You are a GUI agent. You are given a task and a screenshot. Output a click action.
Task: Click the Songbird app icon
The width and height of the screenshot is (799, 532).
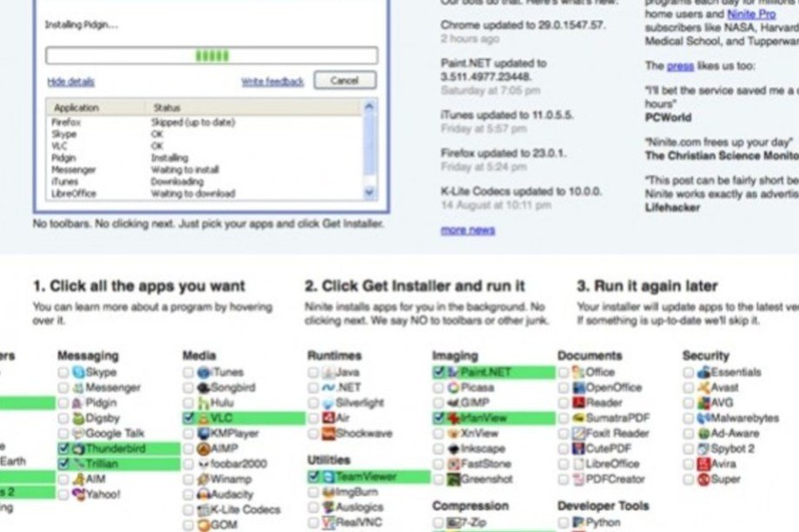tap(204, 388)
